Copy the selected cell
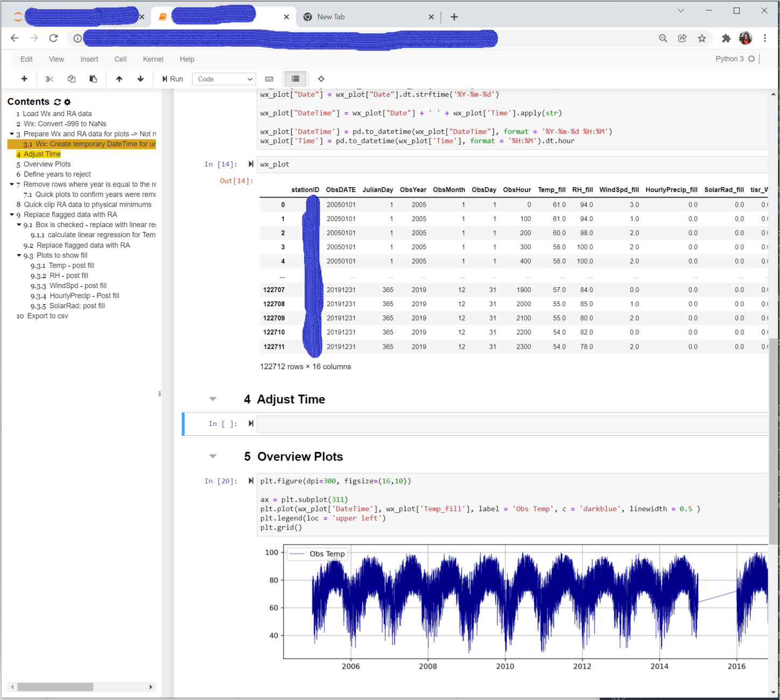Viewport: 780px width, 700px height. click(x=72, y=79)
